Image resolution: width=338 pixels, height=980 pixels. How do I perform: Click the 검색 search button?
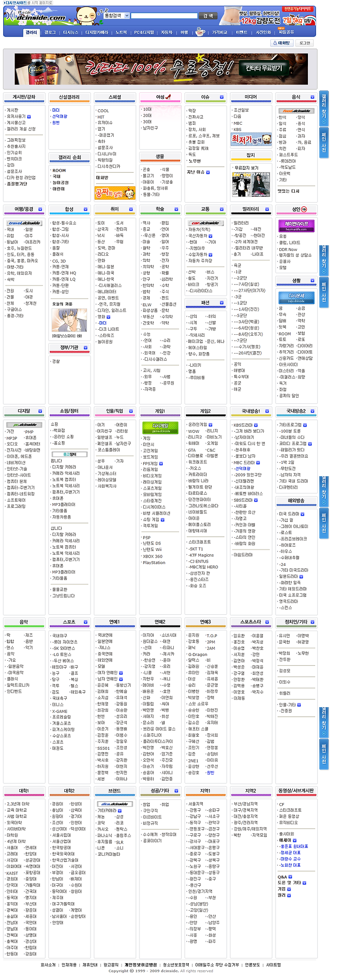pos(208,16)
